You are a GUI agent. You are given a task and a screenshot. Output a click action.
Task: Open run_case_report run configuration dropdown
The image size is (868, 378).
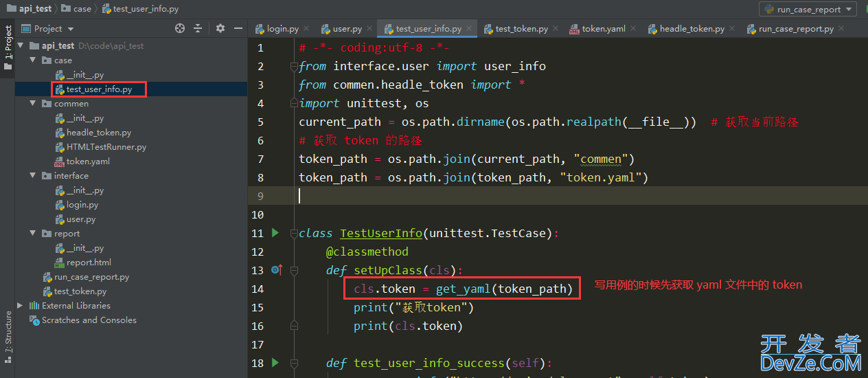pos(808,9)
